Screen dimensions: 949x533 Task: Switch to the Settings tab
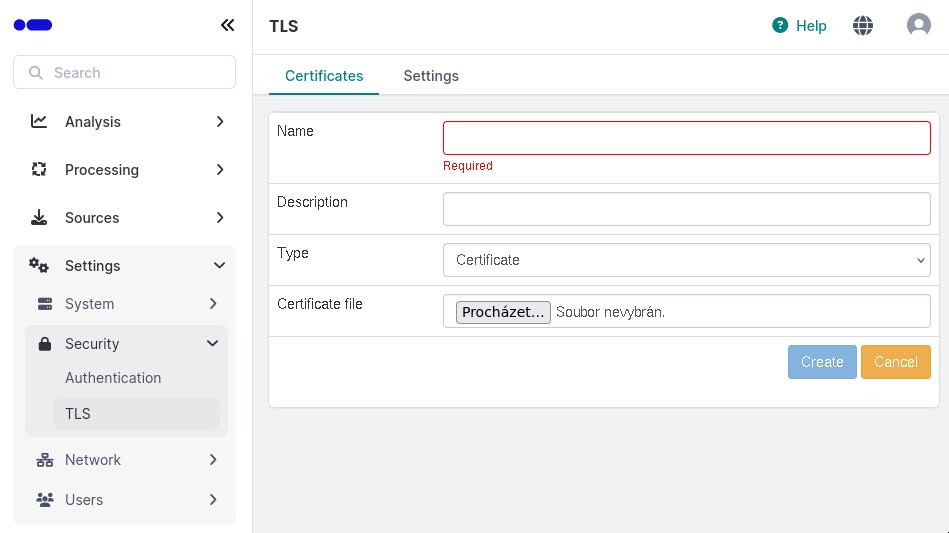pos(431,76)
